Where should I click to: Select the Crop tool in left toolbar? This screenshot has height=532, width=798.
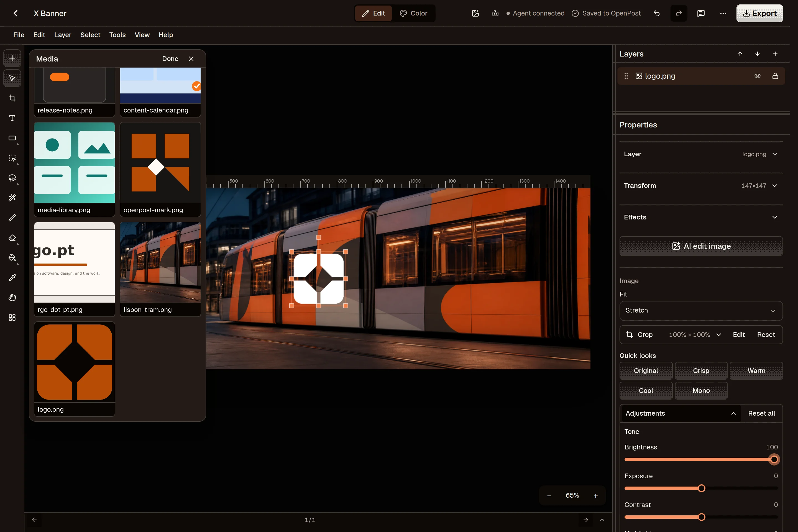12,98
